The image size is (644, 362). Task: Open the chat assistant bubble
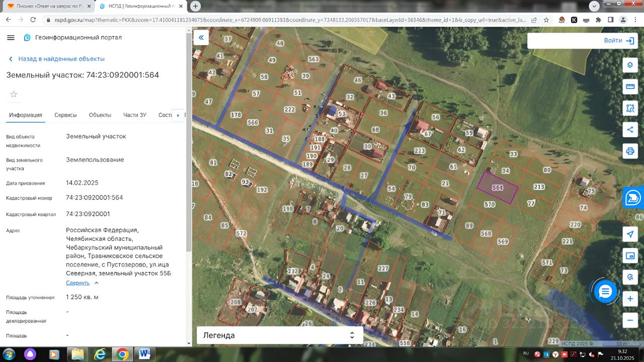[x=605, y=291]
